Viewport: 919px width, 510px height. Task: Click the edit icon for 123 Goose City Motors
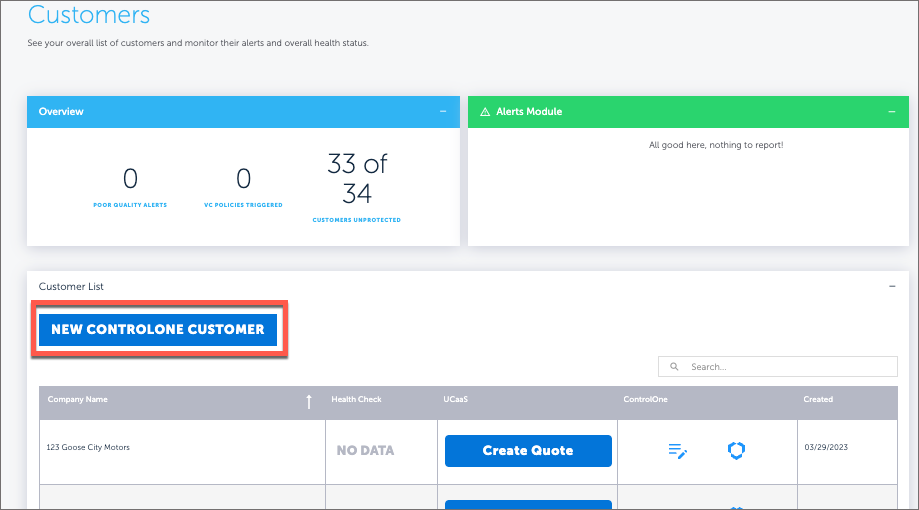pyautogui.click(x=677, y=451)
